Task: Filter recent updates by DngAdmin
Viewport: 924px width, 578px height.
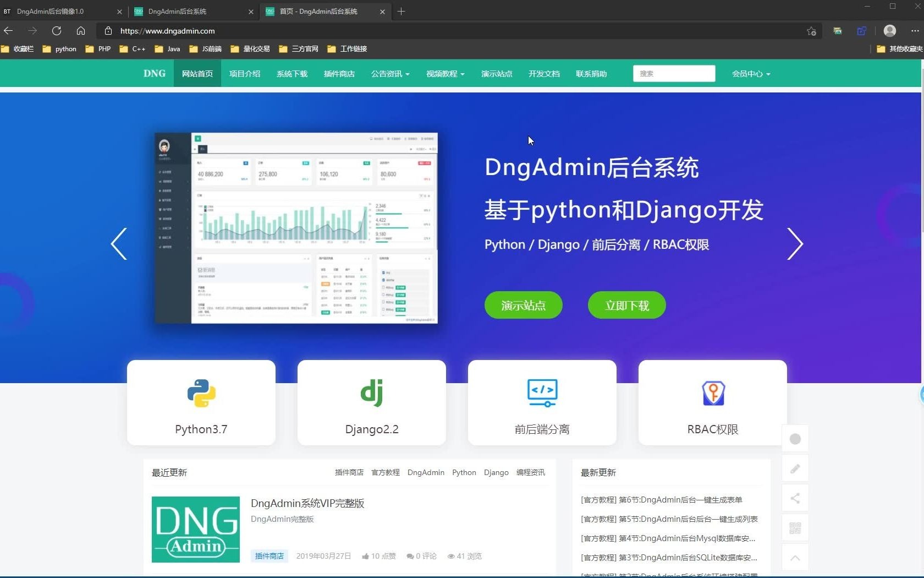Action: 426,472
